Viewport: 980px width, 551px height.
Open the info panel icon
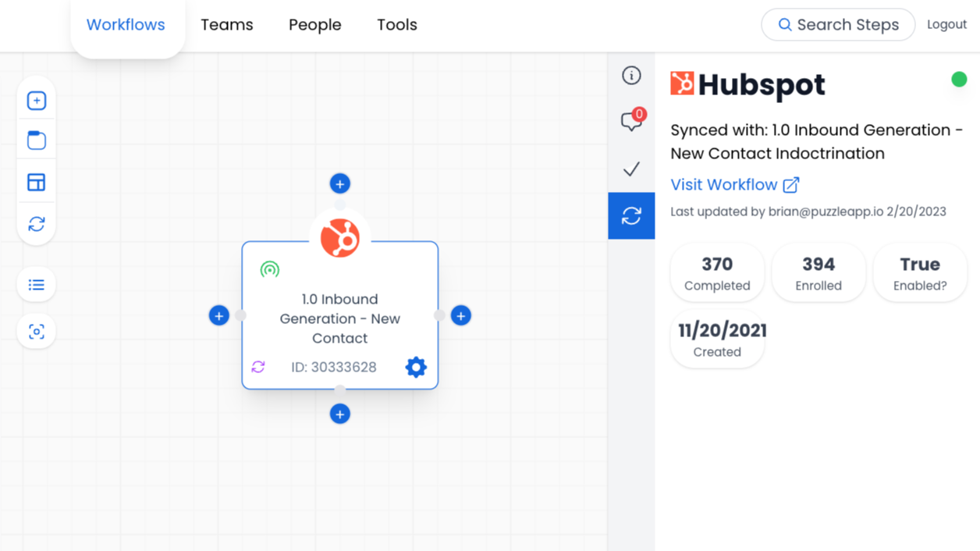tap(631, 75)
